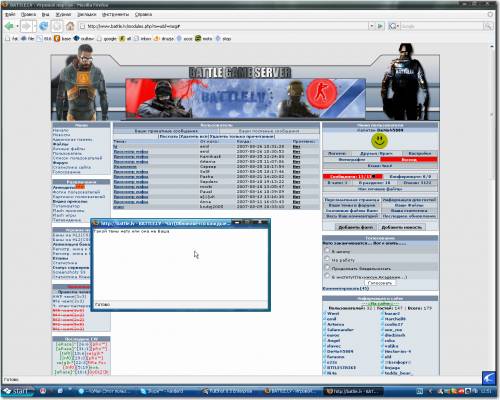Image resolution: width=500 pixels, height=400 pixels.
Task: Click 'Удалить только прочитанные' link
Action: point(242,136)
